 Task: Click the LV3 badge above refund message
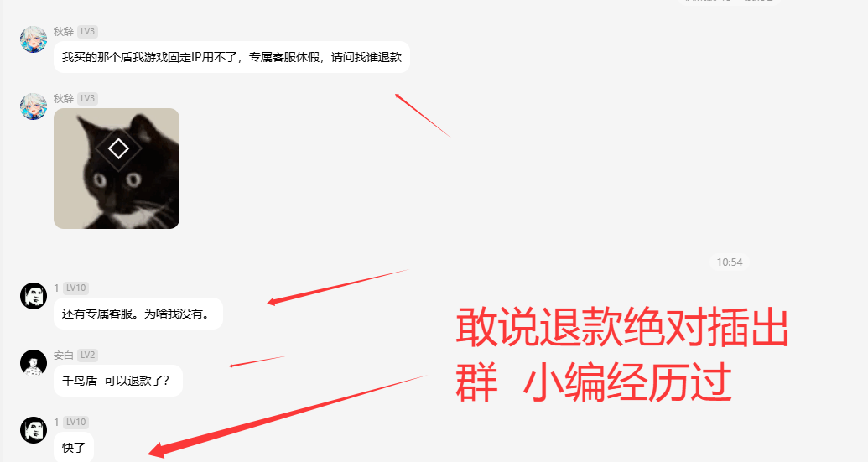pos(87,32)
